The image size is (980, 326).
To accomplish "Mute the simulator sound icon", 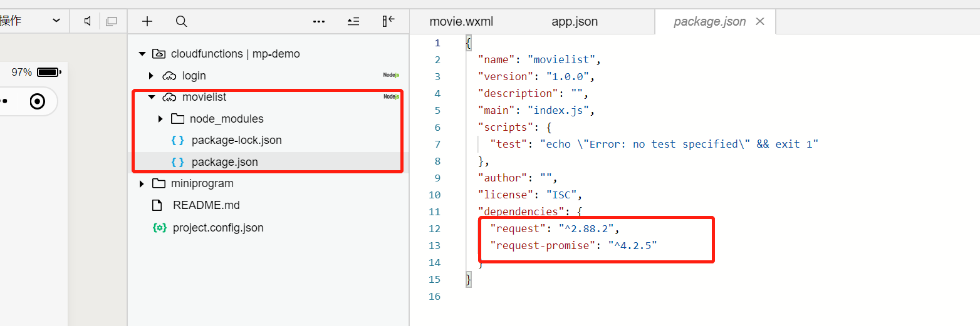I will tap(88, 21).
